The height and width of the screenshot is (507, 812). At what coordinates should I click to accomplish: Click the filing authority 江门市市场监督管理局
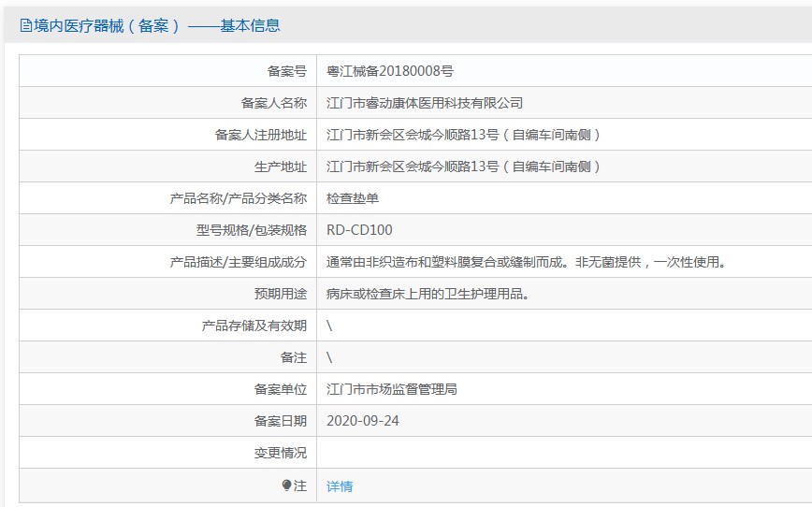click(392, 389)
